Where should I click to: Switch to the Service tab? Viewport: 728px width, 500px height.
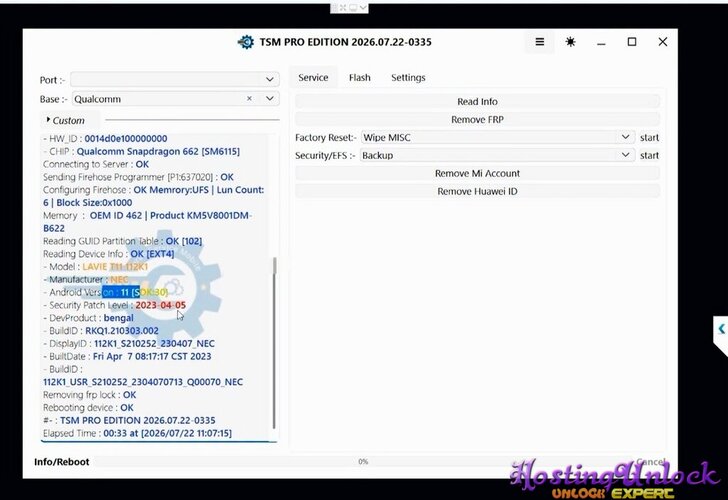pos(313,78)
